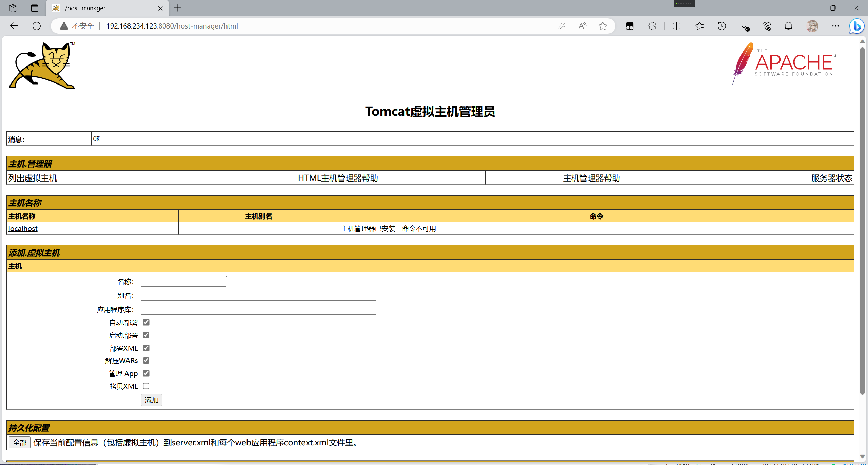The image size is (868, 465).
Task: Open the workspaces icon
Action: [x=13, y=8]
